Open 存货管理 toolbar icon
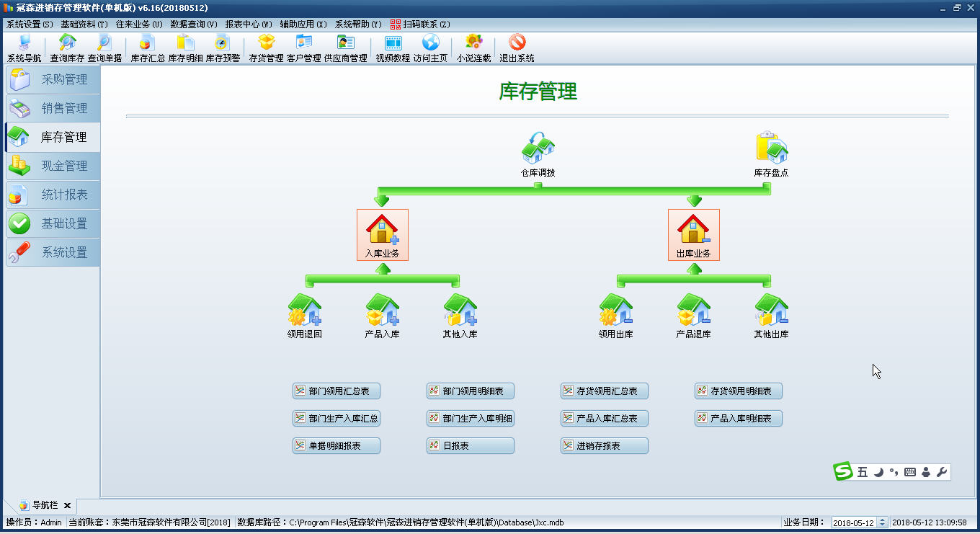Viewport: 980px width, 534px height. point(266,48)
